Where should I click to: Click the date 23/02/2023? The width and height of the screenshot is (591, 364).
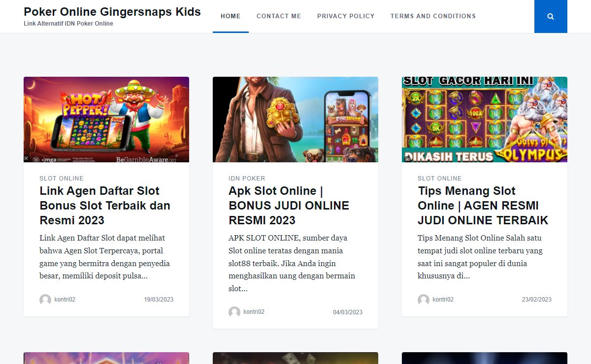(x=537, y=300)
